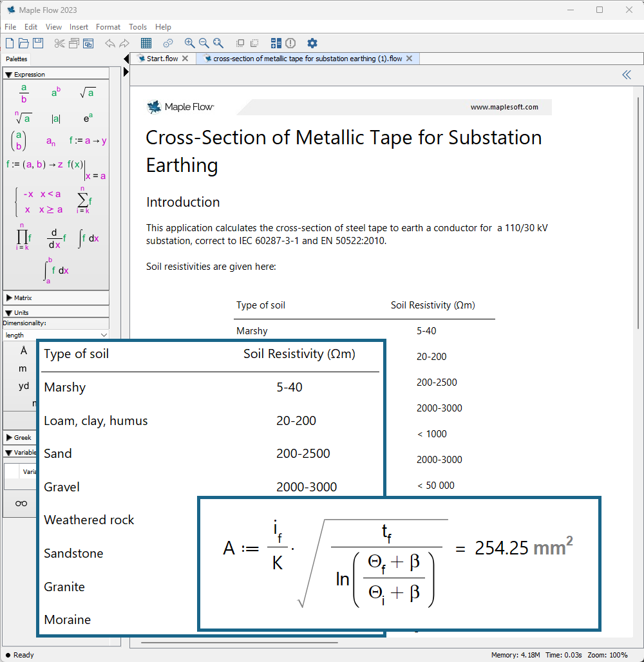Toggle the grid display icon

tap(146, 43)
